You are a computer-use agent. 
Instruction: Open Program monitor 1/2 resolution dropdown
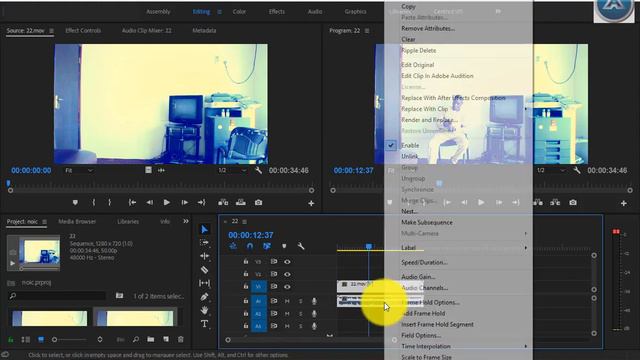[x=550, y=170]
